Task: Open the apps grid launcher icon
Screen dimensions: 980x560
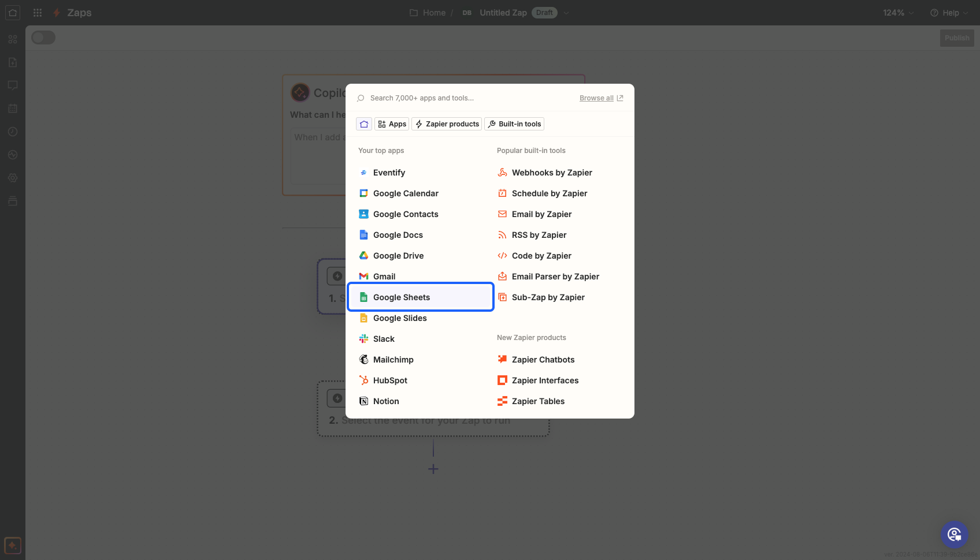Action: pyautogui.click(x=38, y=13)
